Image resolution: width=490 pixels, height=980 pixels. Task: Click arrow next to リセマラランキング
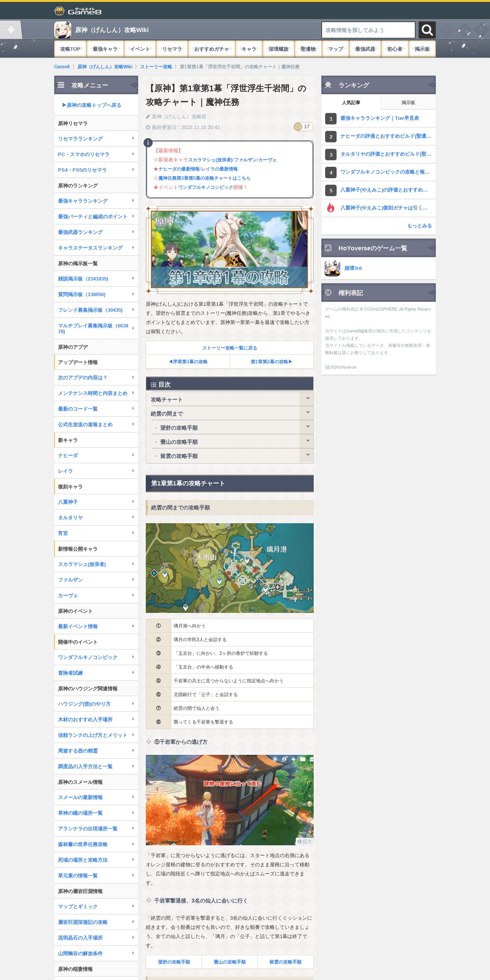(x=133, y=139)
